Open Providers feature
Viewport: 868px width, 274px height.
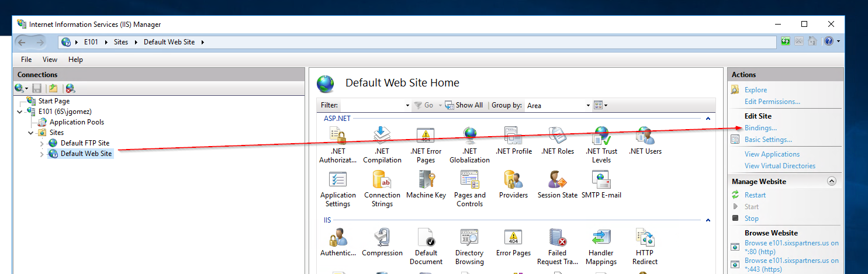pyautogui.click(x=513, y=185)
